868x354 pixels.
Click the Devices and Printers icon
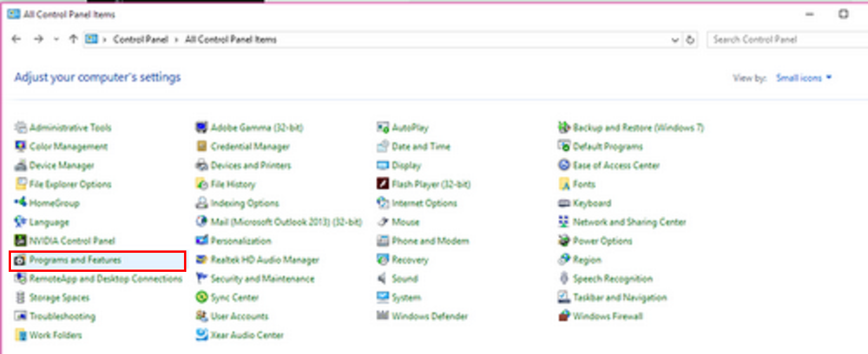201,165
